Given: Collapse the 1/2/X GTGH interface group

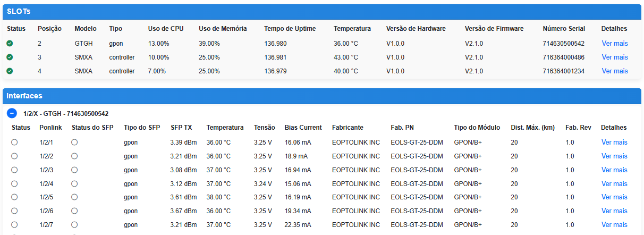Looking at the screenshot, I should coord(12,113).
